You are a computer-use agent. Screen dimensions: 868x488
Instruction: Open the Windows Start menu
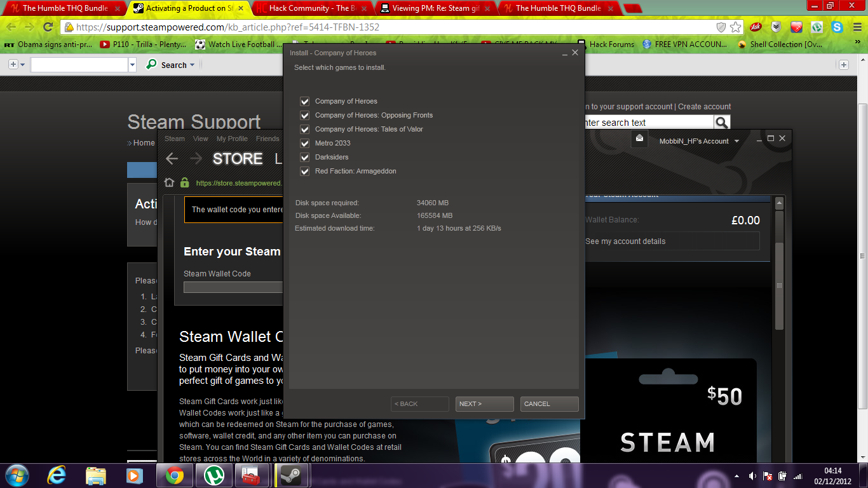pos(16,475)
